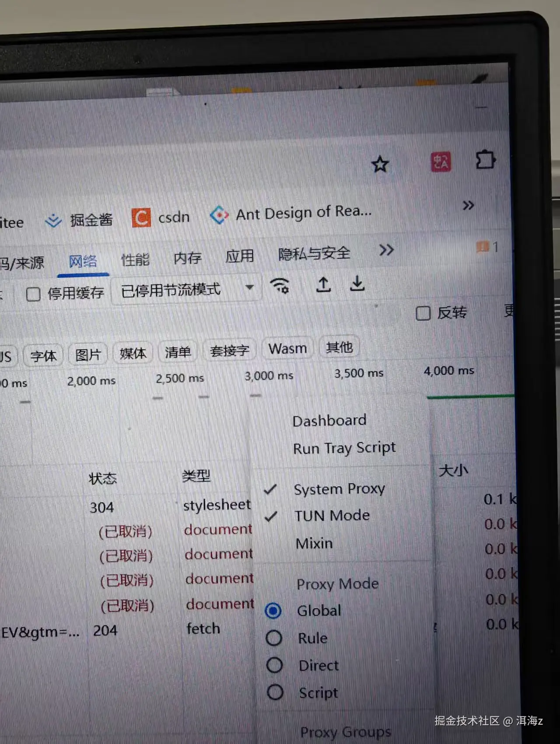
Task: Switch to the 网络 DevTools tab
Action: tap(83, 262)
